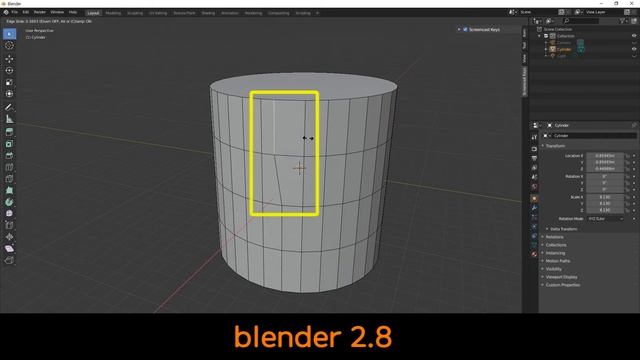Hide the Cylinder via its eye icon
Screen dimensions: 640x360
point(634,49)
